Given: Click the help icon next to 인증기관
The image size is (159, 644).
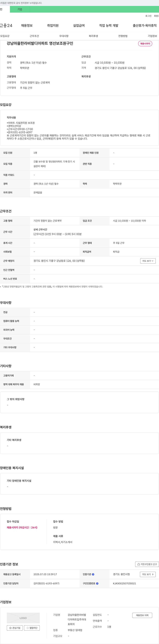Looking at the screenshot, I should coord(93,574).
